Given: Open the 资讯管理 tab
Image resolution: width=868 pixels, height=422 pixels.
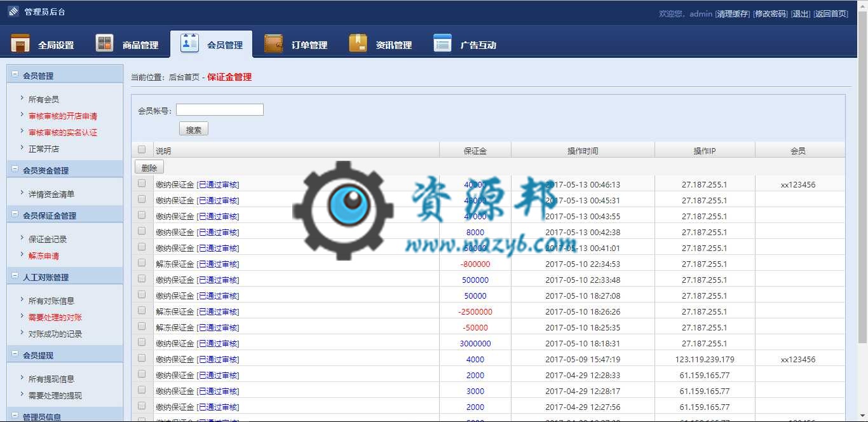Looking at the screenshot, I should click(x=381, y=44).
